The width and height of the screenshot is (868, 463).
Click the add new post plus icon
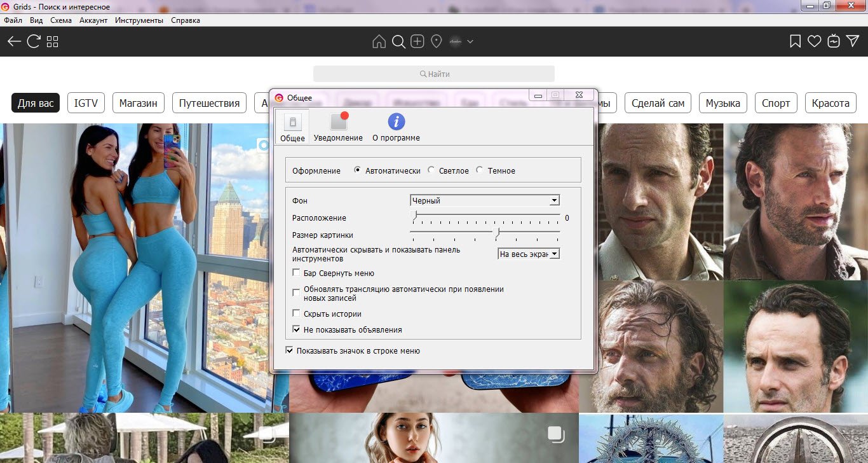[x=417, y=41]
